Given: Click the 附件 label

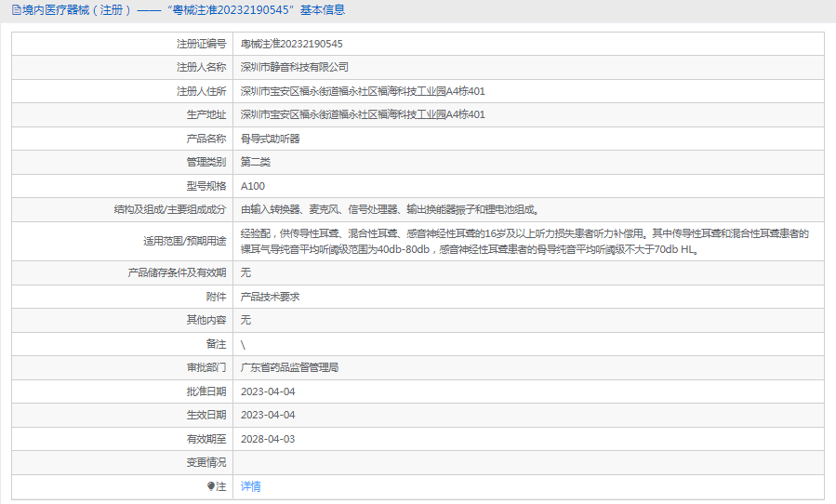Looking at the screenshot, I should coord(217,297).
